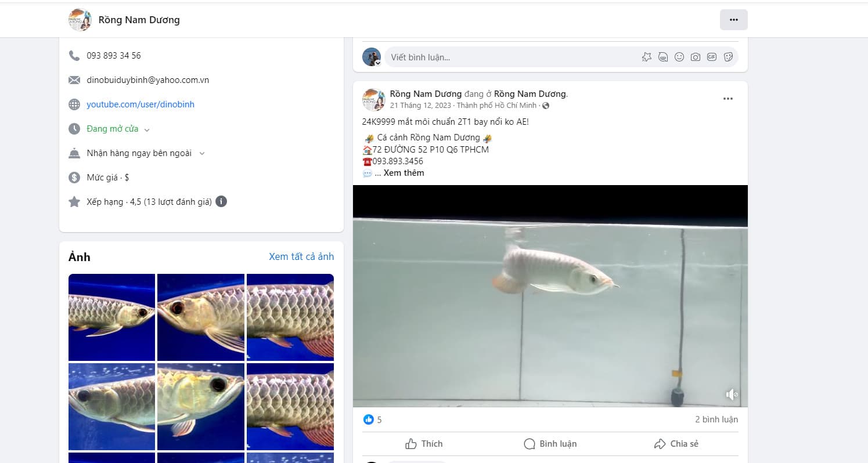The height and width of the screenshot is (463, 868).
Task: Focus the Viết bình luận comment field
Action: pyautogui.click(x=511, y=57)
